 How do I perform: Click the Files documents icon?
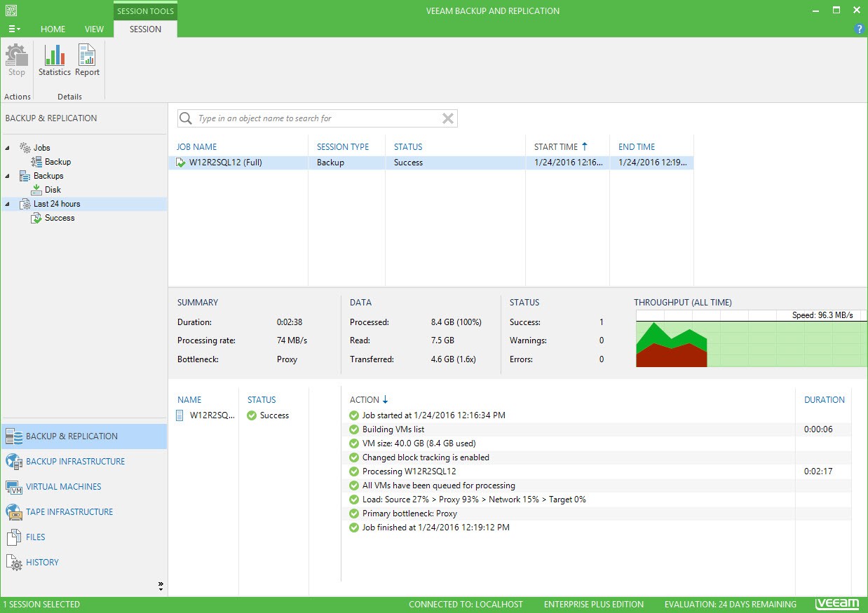pos(14,537)
